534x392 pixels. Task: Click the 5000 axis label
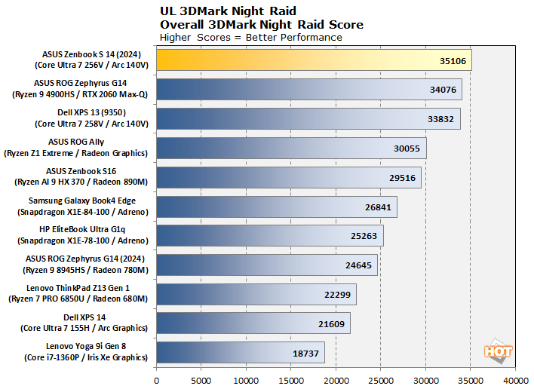tap(201, 381)
